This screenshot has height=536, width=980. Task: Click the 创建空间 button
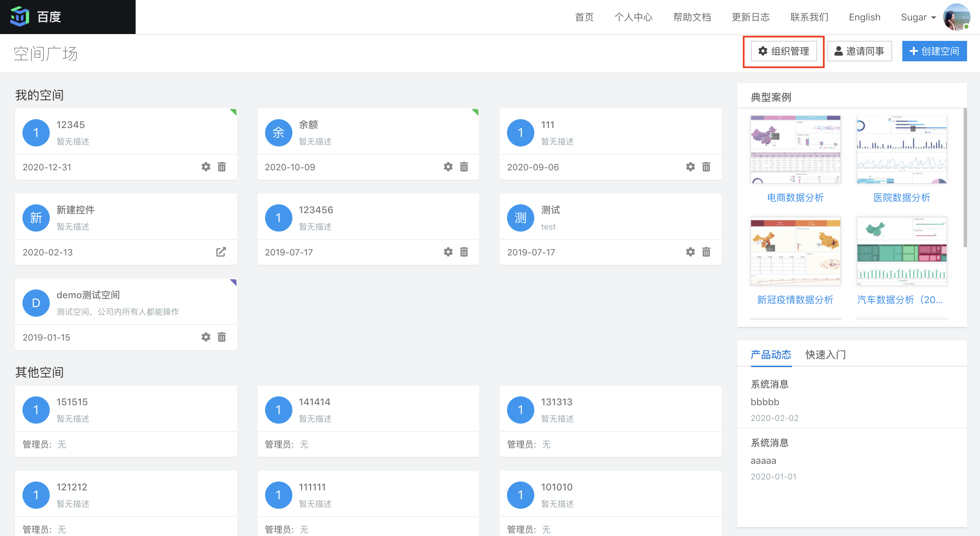[x=934, y=51]
